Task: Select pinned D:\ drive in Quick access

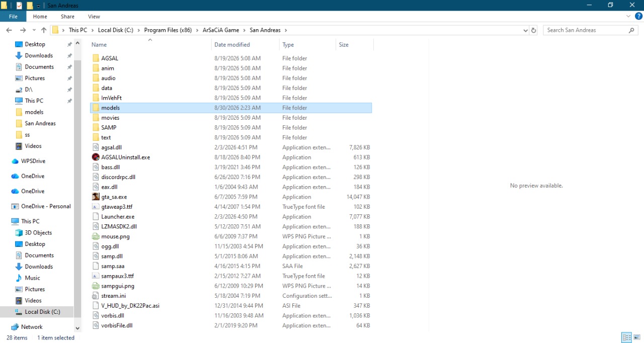Action: pos(29,90)
